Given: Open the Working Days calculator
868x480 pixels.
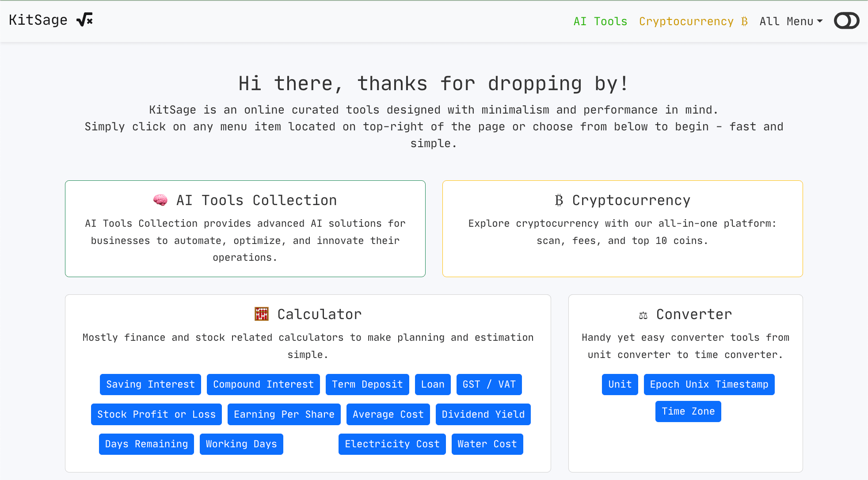Looking at the screenshot, I should (x=241, y=444).
